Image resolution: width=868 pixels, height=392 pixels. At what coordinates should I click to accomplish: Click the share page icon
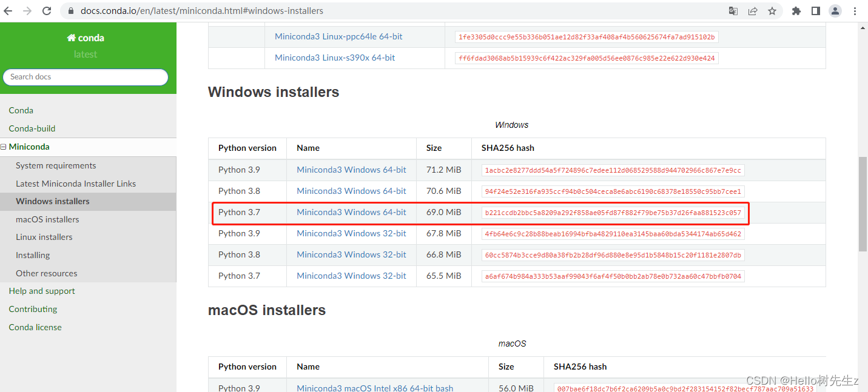753,11
